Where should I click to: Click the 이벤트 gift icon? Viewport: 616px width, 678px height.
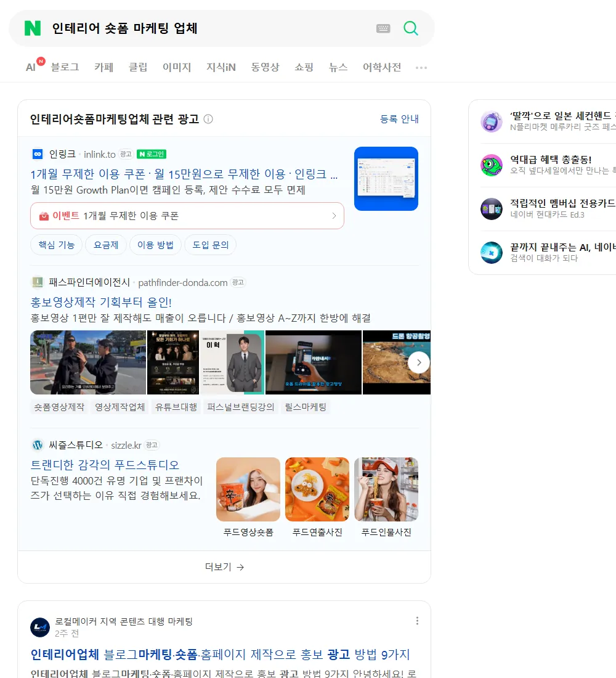tap(44, 216)
